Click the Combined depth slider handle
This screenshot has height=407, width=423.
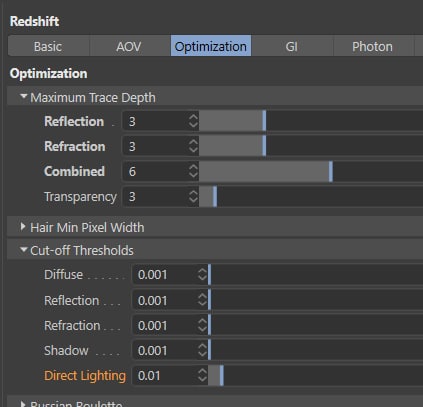(x=331, y=171)
